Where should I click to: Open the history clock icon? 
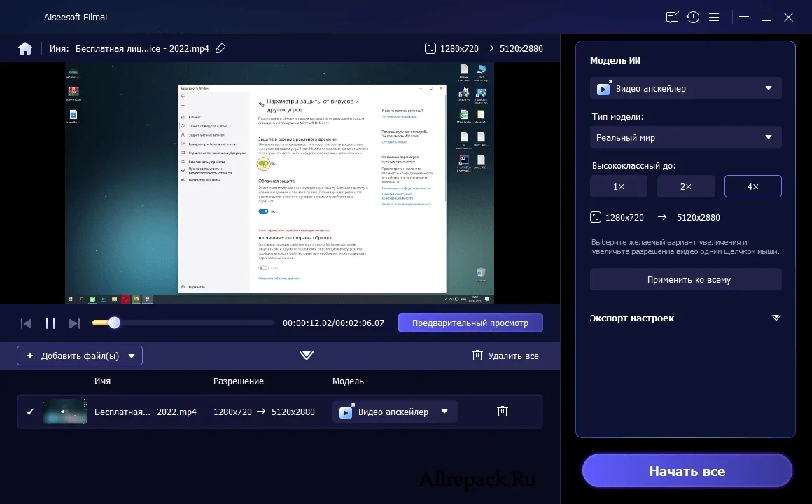click(693, 17)
